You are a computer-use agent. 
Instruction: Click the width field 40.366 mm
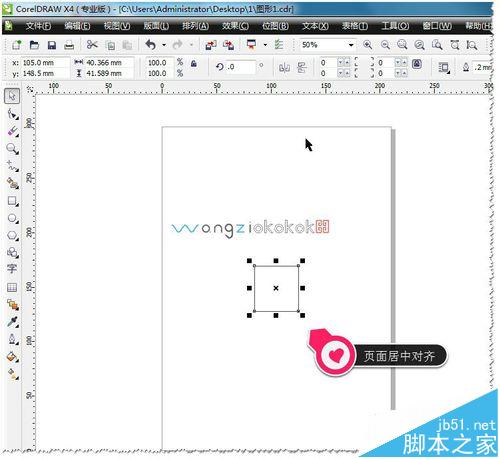click(x=109, y=63)
